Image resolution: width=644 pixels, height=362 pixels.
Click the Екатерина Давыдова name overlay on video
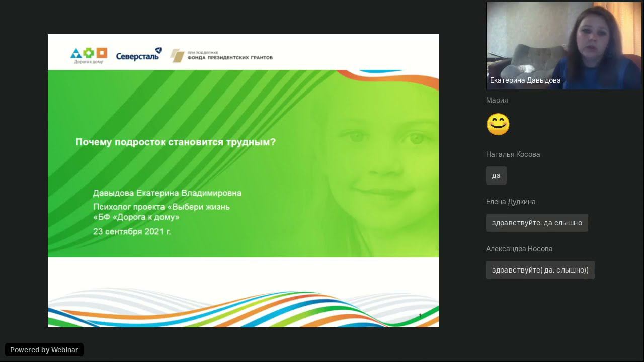click(x=525, y=80)
